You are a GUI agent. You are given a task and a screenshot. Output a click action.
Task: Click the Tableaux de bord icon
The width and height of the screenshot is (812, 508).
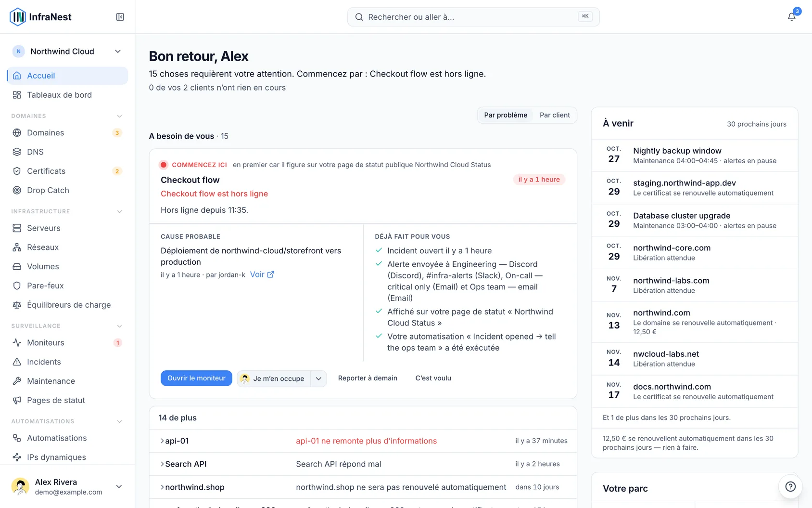coord(17,95)
